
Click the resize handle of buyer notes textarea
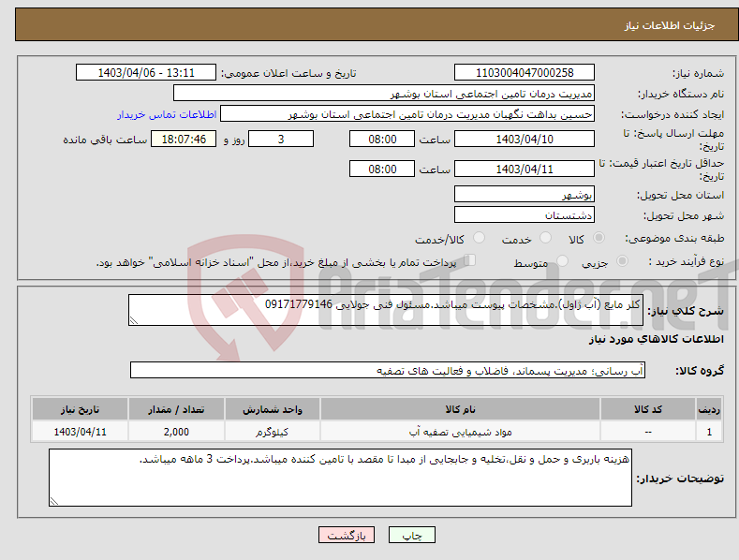tap(54, 501)
